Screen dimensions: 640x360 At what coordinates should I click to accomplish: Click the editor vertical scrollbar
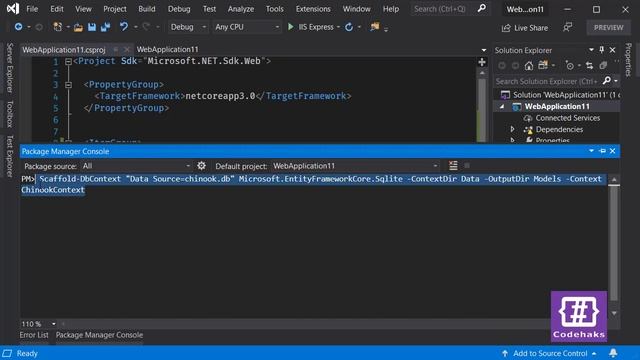(x=482, y=109)
